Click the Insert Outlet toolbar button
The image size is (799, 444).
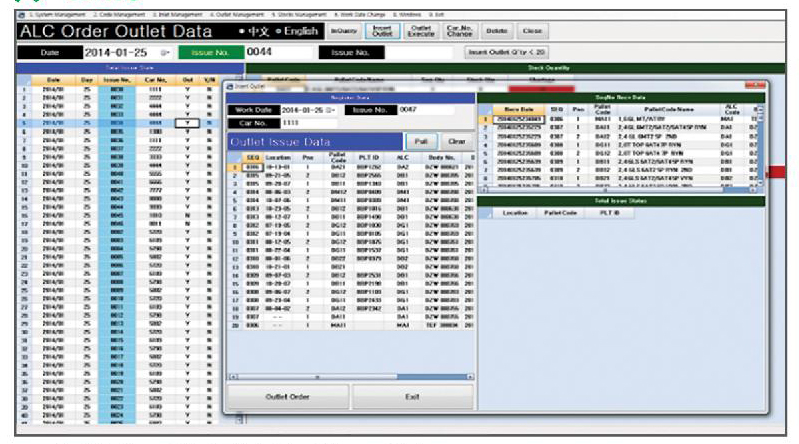[x=382, y=31]
